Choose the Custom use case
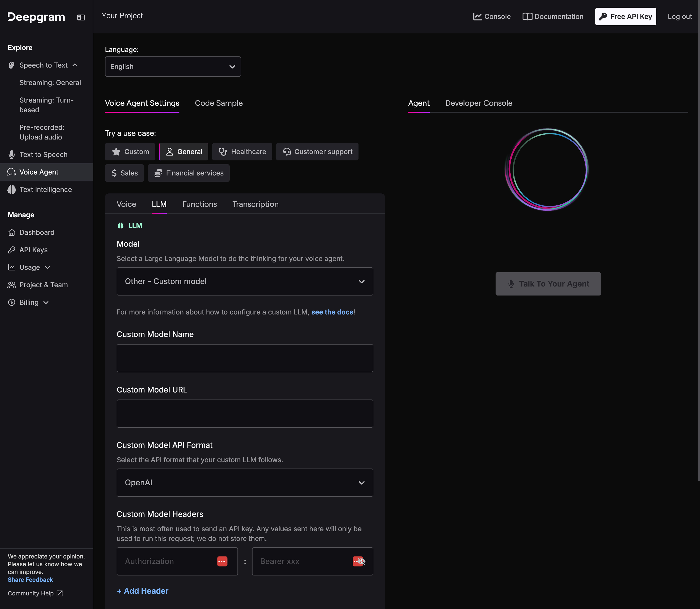Screen dimensions: 700x609 click(x=130, y=152)
